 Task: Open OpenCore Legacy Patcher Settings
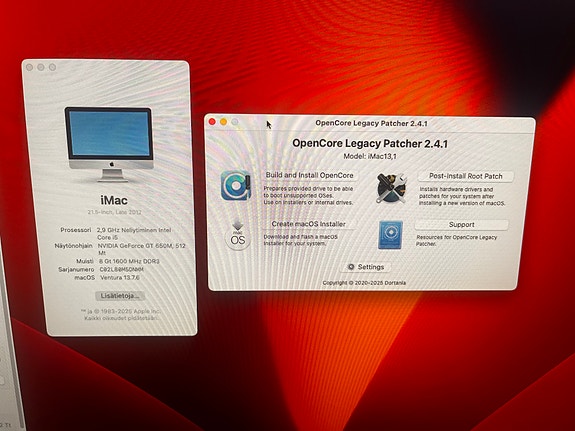(x=365, y=267)
